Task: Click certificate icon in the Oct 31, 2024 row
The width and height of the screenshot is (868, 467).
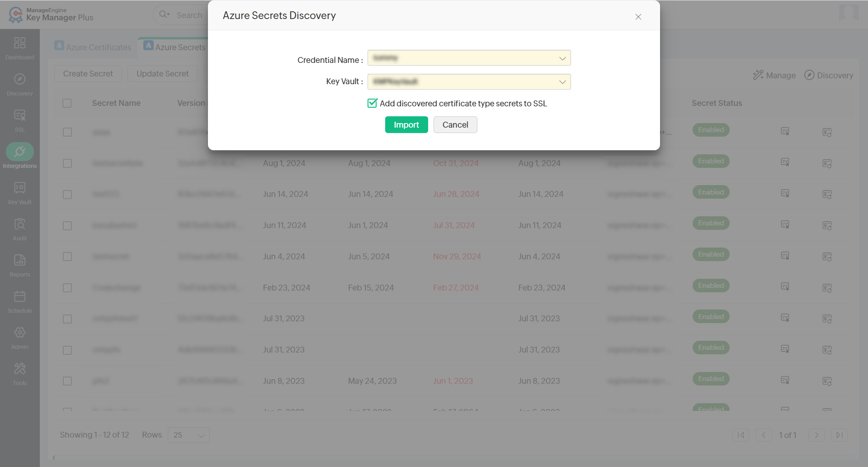Action: 785,162
